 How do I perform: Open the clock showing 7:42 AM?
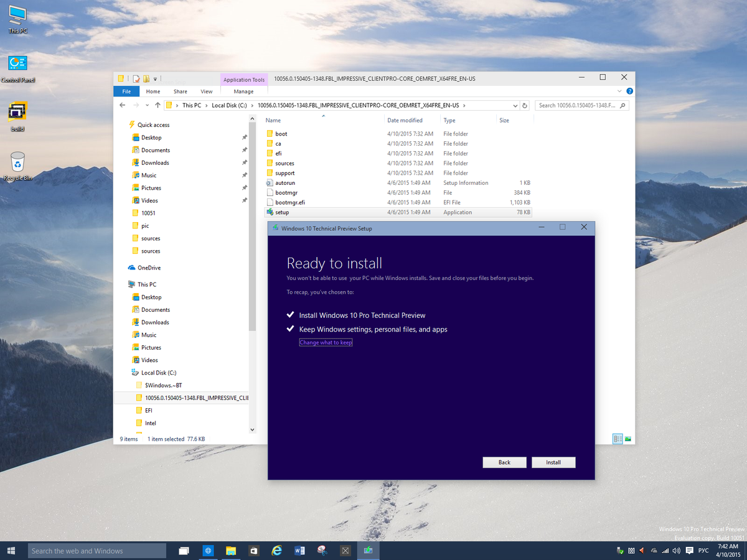pyautogui.click(x=728, y=551)
